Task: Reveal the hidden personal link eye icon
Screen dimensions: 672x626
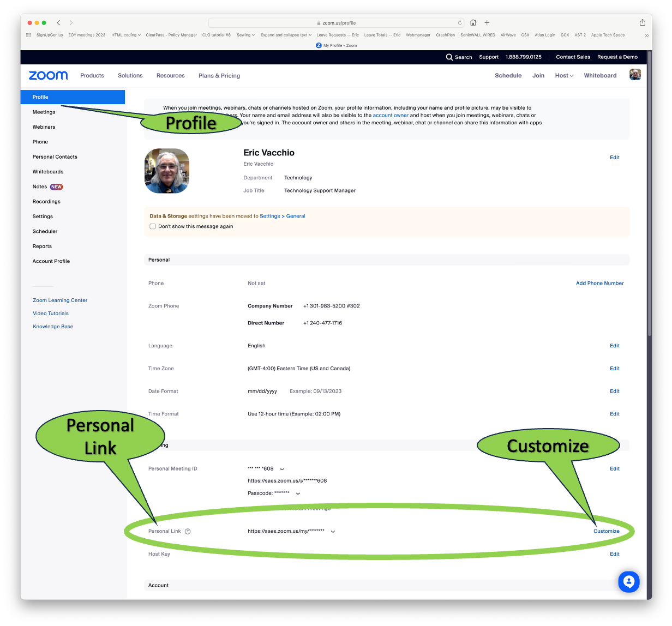Action: coord(333,532)
